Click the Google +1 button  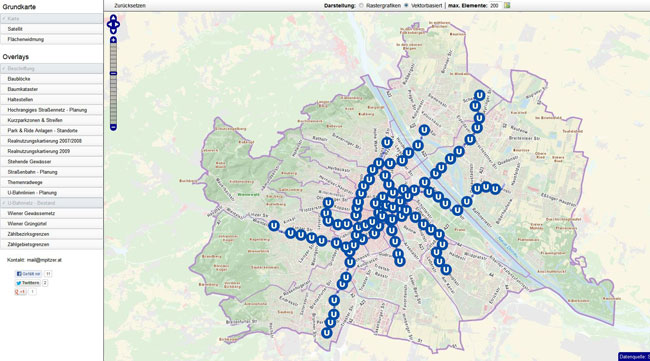click(x=20, y=292)
